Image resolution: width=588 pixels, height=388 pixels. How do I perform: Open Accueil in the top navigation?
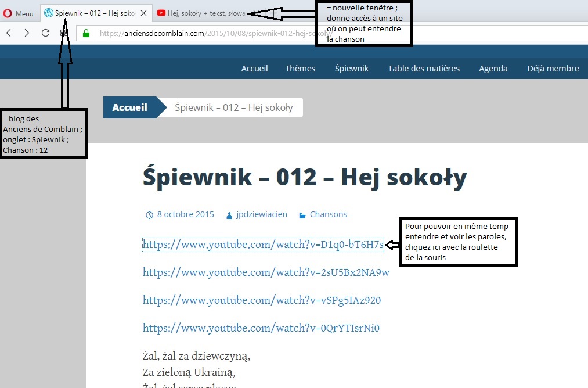click(x=254, y=69)
